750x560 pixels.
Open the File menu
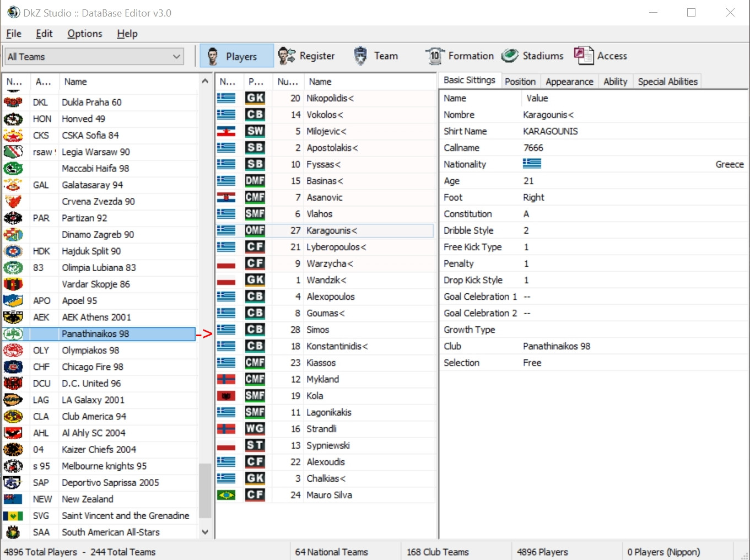click(x=14, y=34)
